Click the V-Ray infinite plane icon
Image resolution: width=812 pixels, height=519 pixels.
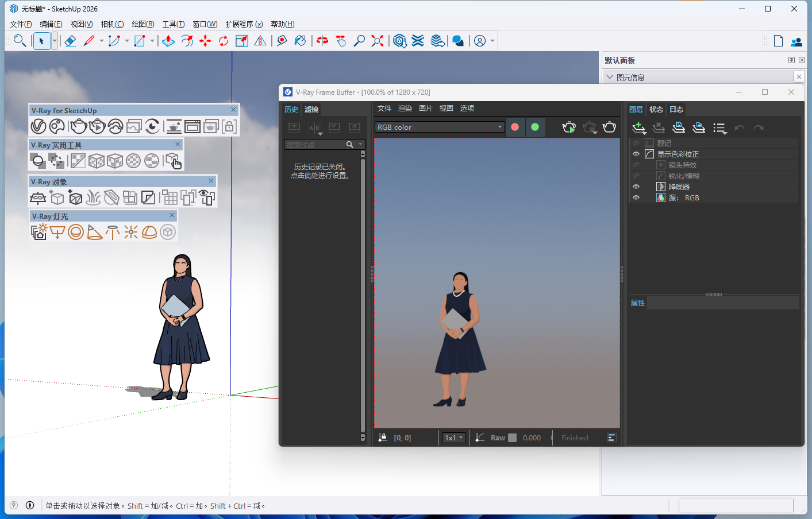(38, 198)
